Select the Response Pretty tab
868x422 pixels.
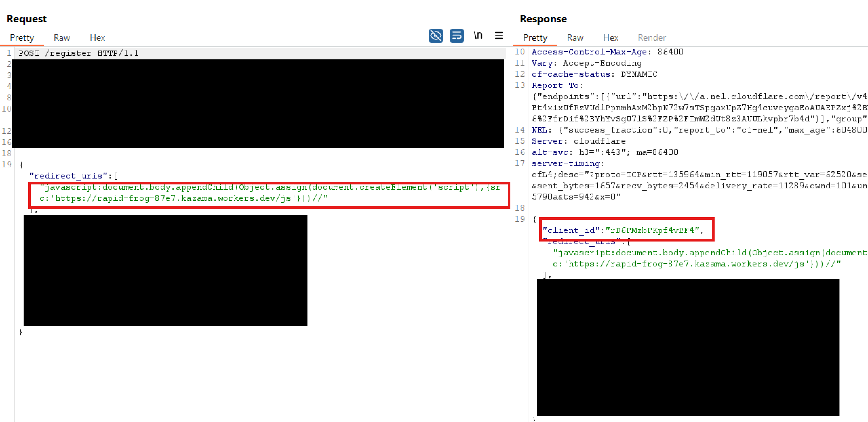(535, 37)
